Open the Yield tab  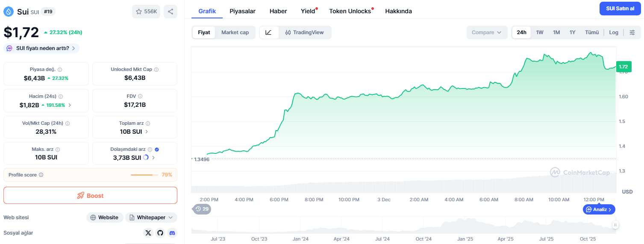pos(308,11)
